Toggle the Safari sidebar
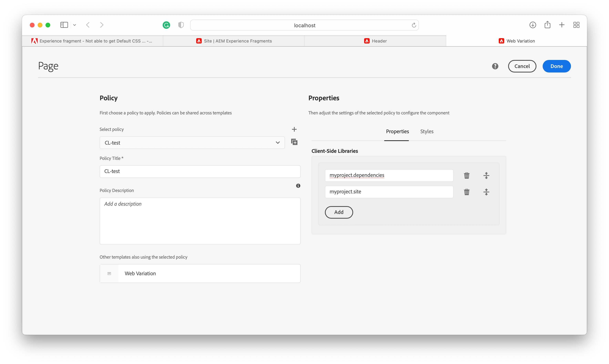 (64, 25)
